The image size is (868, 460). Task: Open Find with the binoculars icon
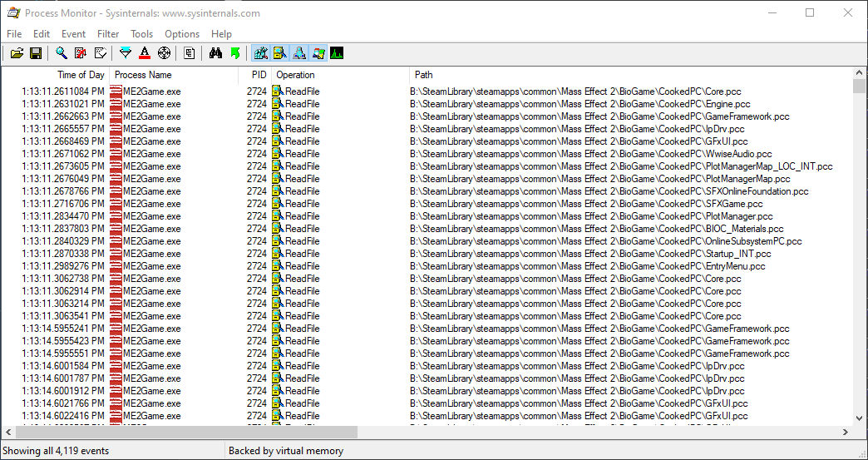click(x=215, y=53)
